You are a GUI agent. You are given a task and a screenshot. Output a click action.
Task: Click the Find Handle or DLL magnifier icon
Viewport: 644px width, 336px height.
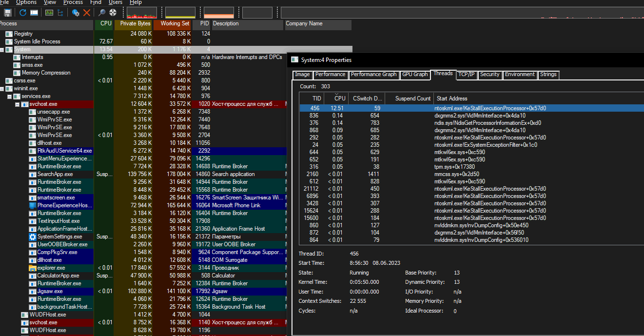(x=102, y=13)
